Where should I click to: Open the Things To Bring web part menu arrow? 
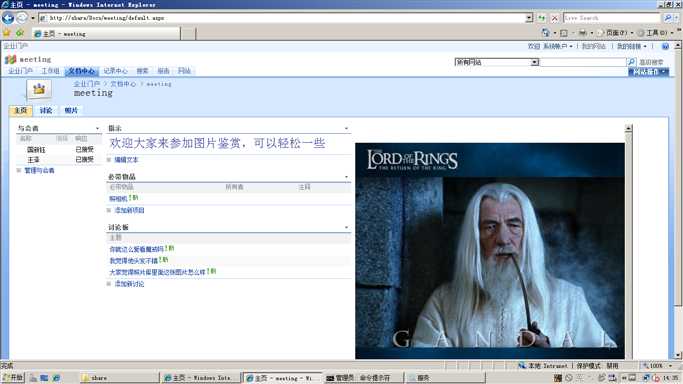tap(346, 177)
